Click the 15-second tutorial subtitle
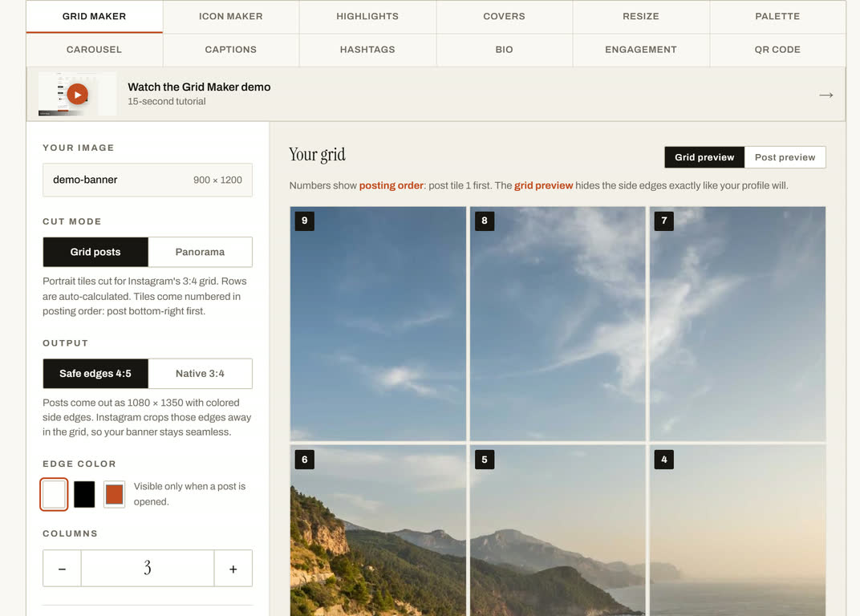Screen dimensions: 860x616 click(167, 102)
